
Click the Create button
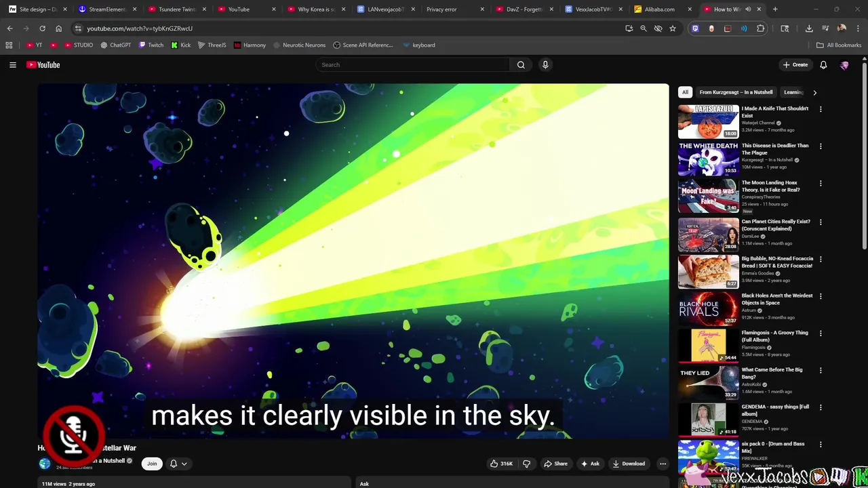pyautogui.click(x=795, y=65)
